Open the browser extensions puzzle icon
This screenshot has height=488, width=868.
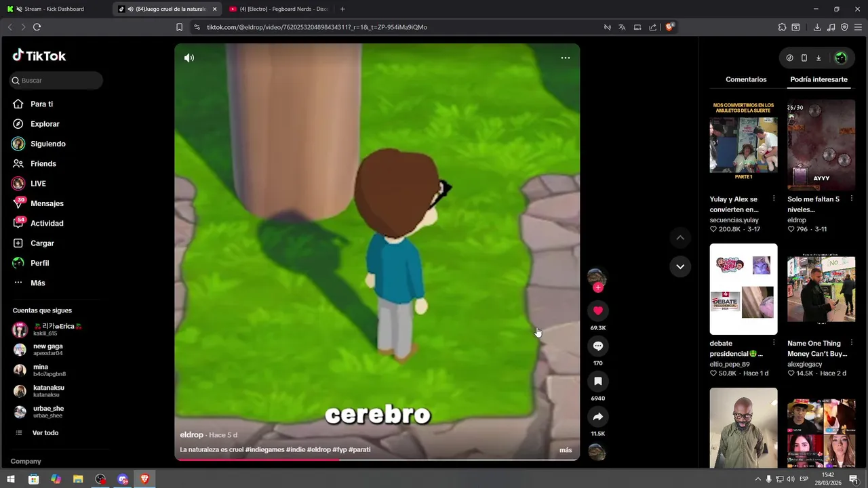pos(782,27)
